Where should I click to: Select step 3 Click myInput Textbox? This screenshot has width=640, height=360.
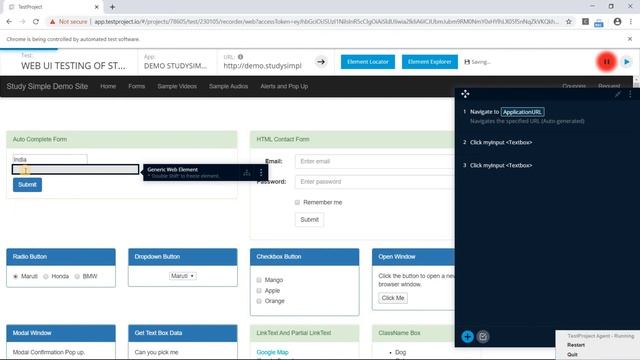click(x=501, y=165)
